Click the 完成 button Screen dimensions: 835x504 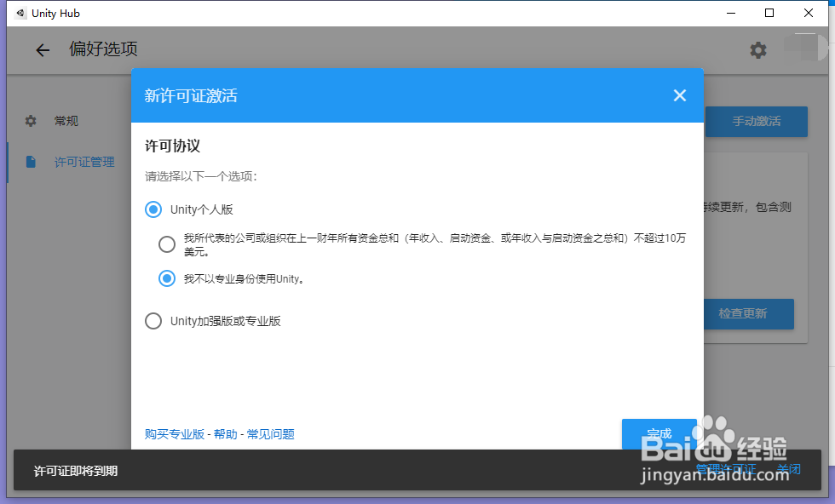point(659,434)
